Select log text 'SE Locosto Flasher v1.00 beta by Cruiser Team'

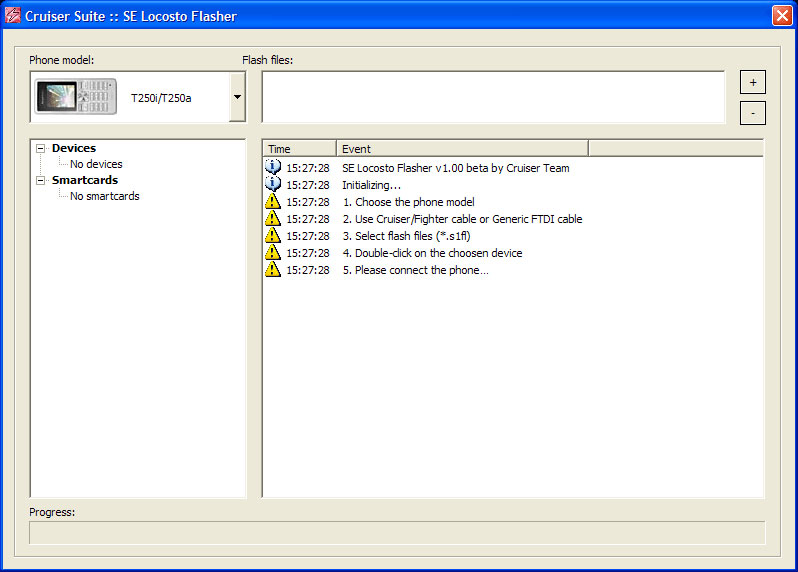coord(455,168)
